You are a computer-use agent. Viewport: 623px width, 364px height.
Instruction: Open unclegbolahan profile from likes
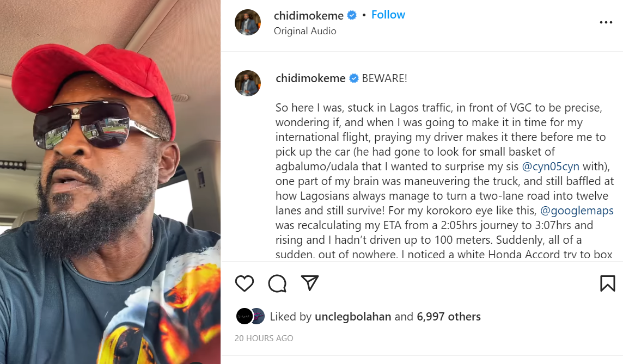tap(353, 316)
